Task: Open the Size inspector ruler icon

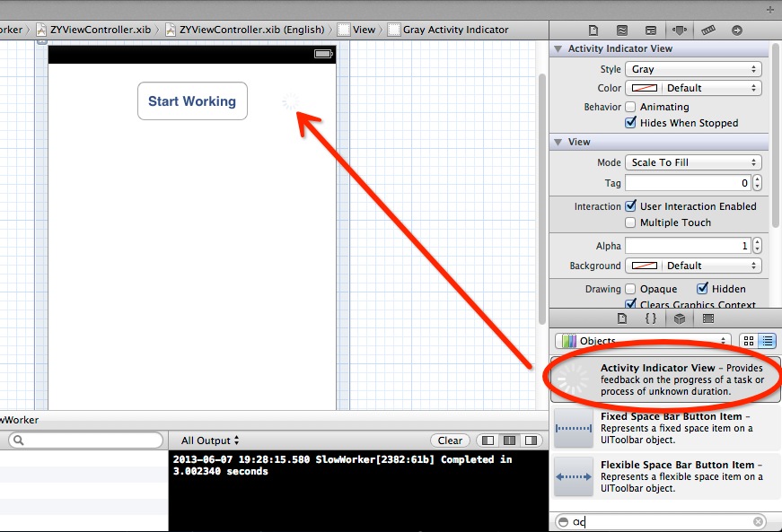Action: [x=707, y=30]
